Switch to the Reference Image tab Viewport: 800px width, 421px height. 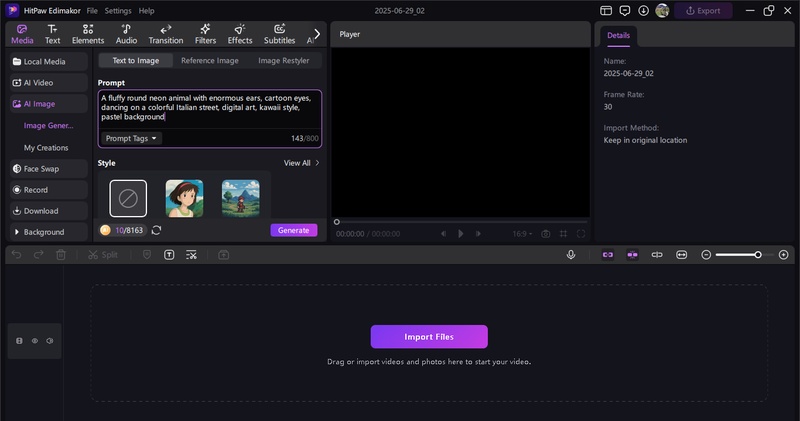tap(209, 60)
